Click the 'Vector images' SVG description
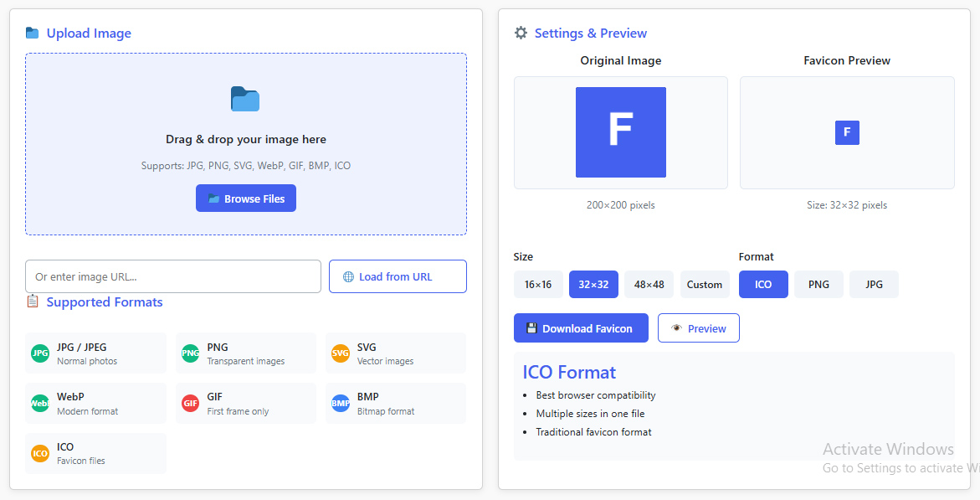 (x=385, y=361)
